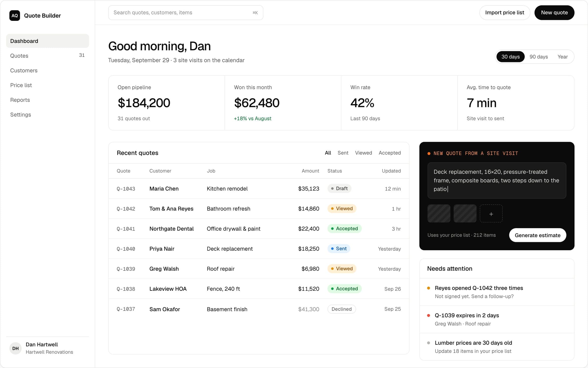588x368 pixels.
Task: Focus the search quotes field
Action: tap(186, 13)
